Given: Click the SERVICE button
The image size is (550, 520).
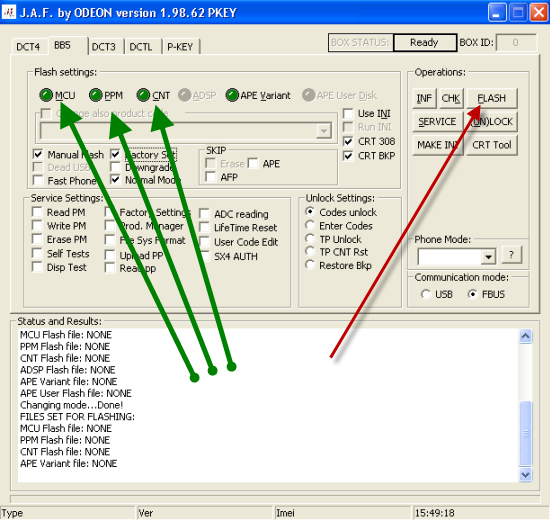Looking at the screenshot, I should pos(437,122).
